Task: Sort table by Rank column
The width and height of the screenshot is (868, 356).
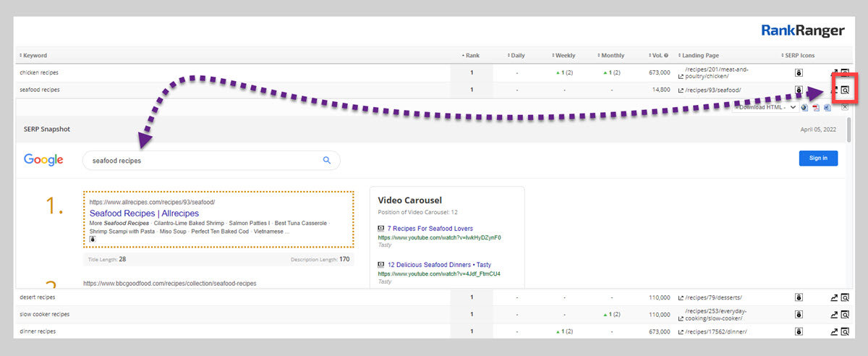Action: click(x=470, y=55)
